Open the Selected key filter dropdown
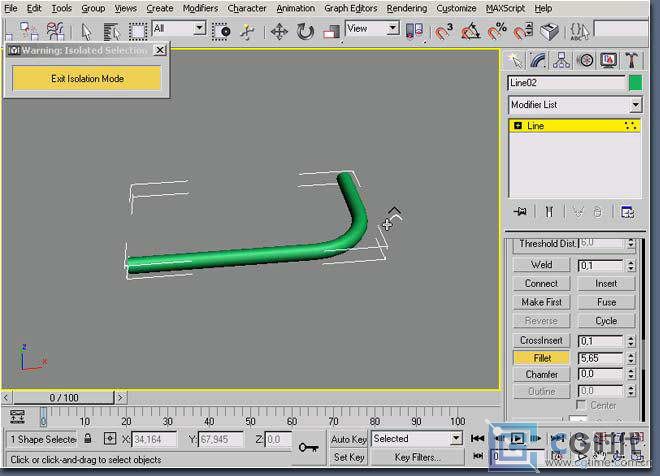 point(456,439)
